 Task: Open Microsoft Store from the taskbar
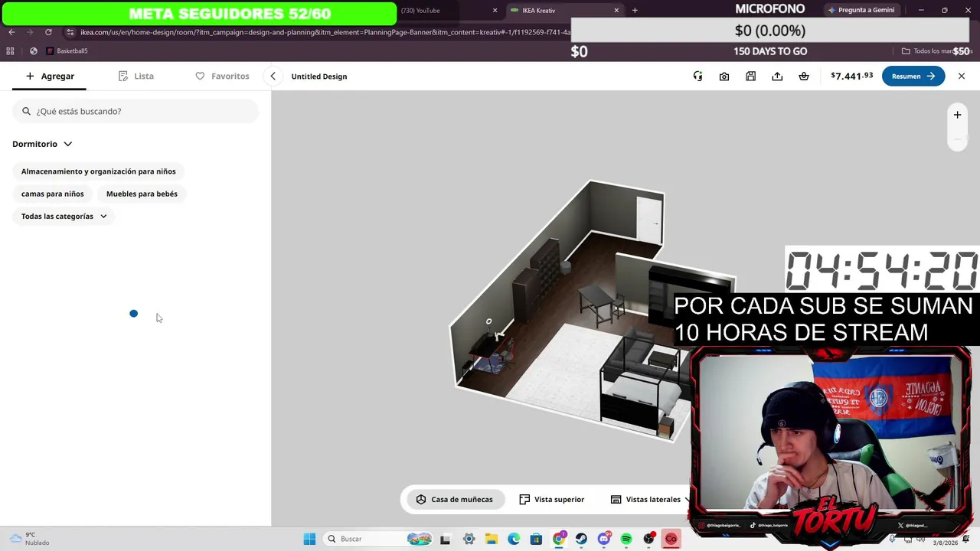(536, 539)
